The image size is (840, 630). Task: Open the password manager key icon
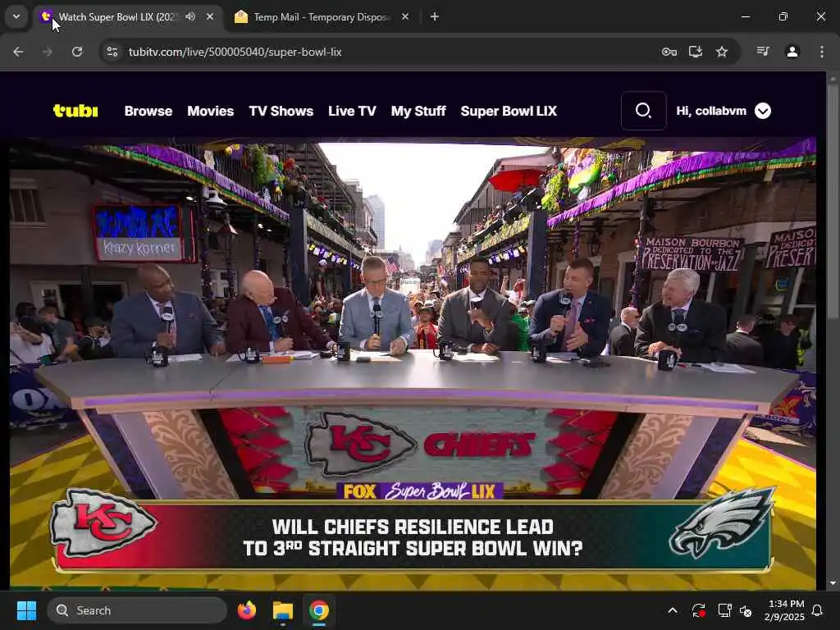(669, 52)
